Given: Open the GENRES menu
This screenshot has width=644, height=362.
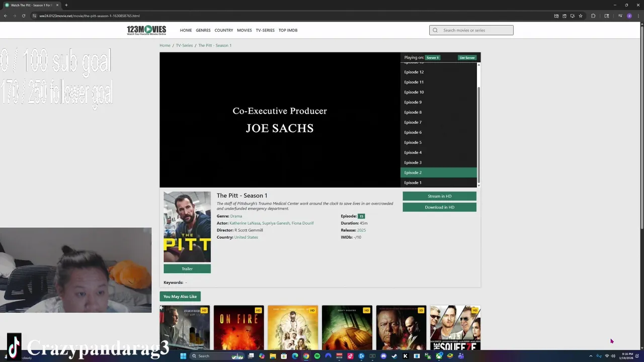Looking at the screenshot, I should pos(203,30).
